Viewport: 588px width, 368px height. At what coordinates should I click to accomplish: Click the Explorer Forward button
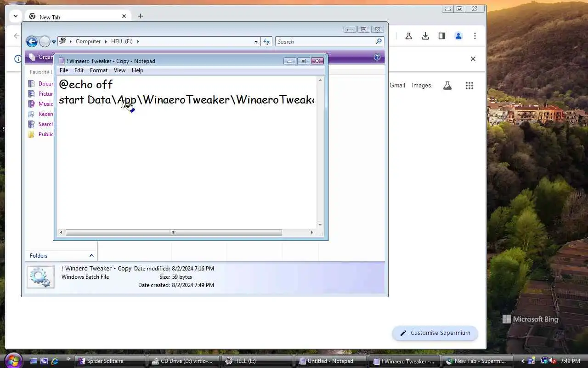pos(45,42)
